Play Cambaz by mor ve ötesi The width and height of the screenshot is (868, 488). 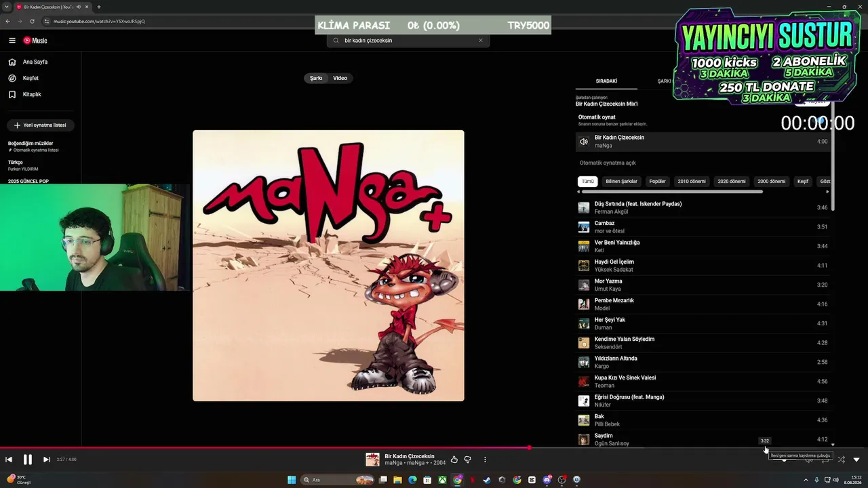click(703, 227)
